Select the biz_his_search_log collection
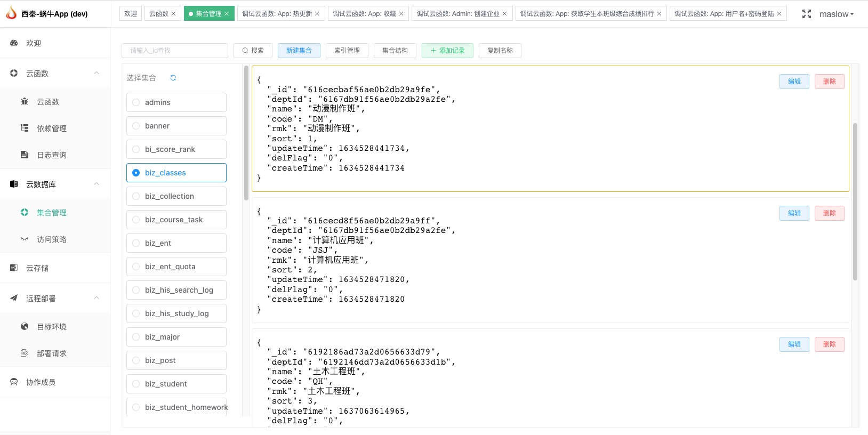 click(x=176, y=290)
